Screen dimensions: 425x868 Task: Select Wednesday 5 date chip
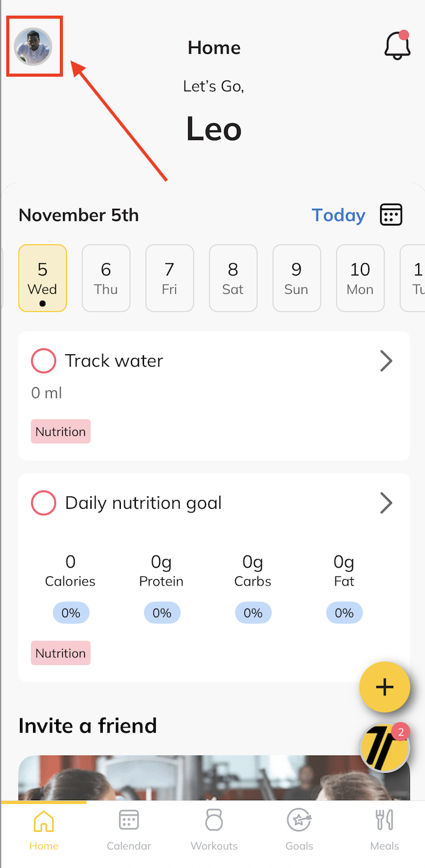(42, 278)
